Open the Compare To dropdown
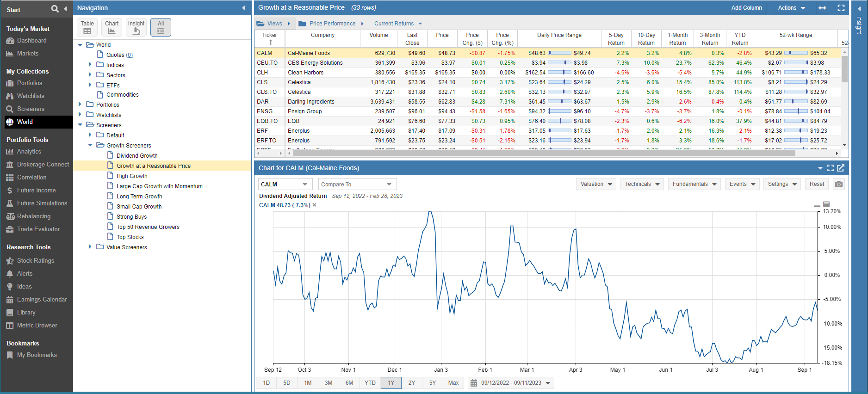 point(357,184)
